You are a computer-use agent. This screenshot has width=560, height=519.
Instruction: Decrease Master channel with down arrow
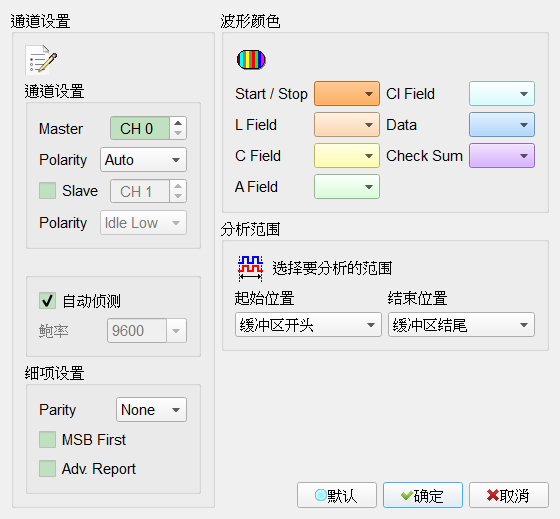click(x=178, y=133)
